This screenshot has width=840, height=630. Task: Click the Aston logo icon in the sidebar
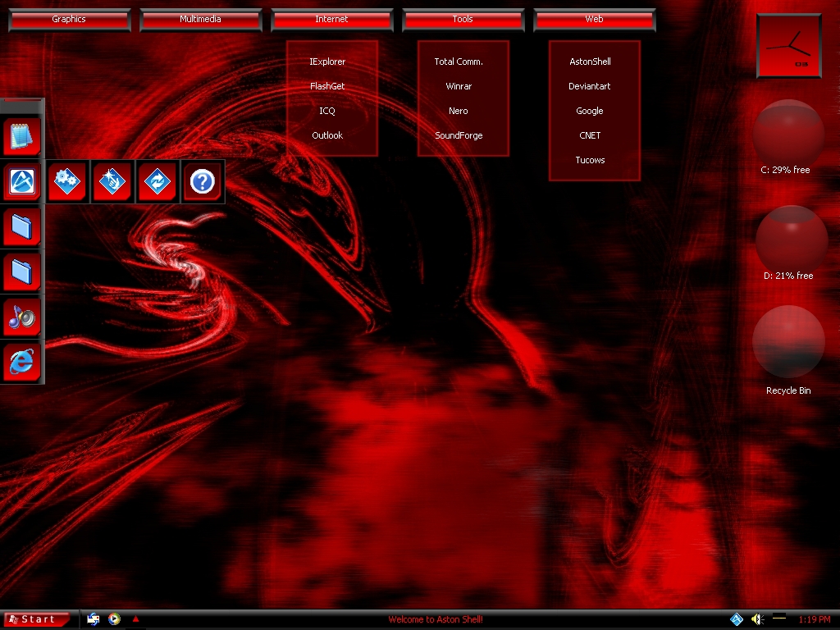pyautogui.click(x=22, y=181)
